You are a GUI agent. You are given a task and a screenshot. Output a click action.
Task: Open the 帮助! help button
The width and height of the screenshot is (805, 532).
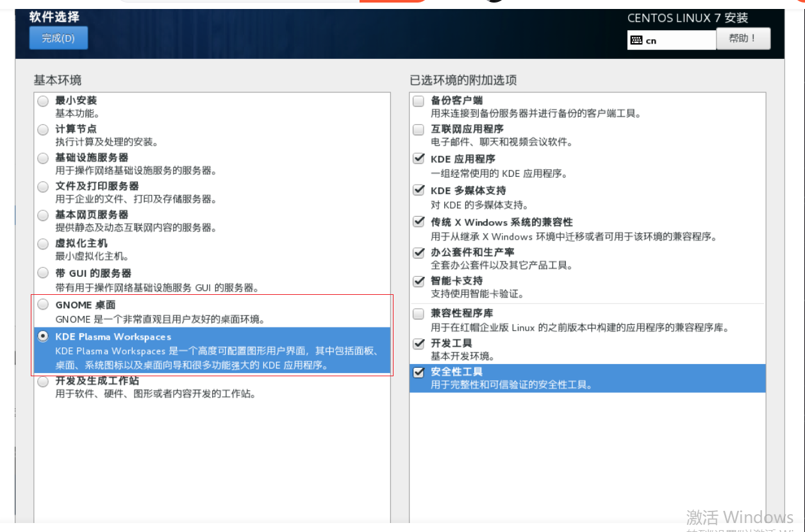click(x=743, y=38)
